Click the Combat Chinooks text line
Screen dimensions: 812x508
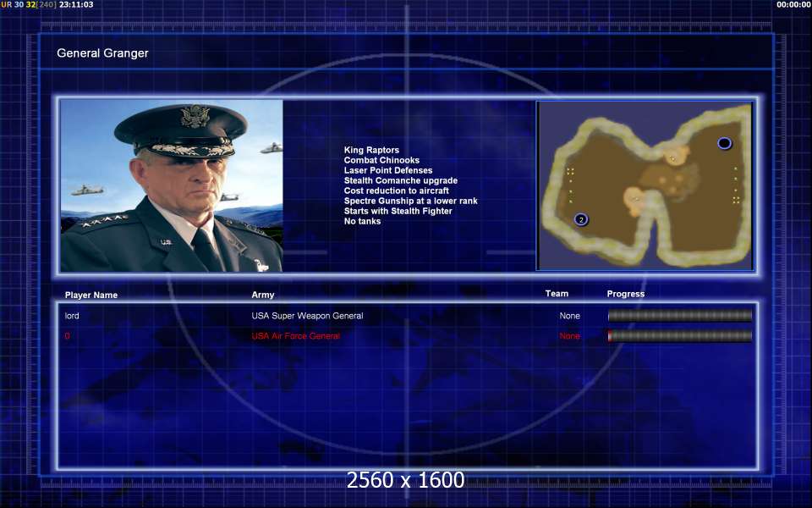pos(381,160)
